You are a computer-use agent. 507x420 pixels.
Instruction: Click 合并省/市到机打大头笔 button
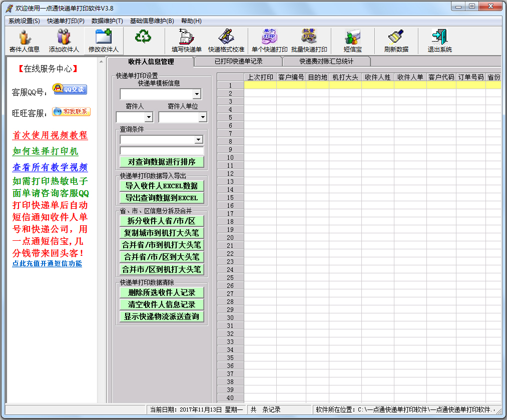coord(162,245)
